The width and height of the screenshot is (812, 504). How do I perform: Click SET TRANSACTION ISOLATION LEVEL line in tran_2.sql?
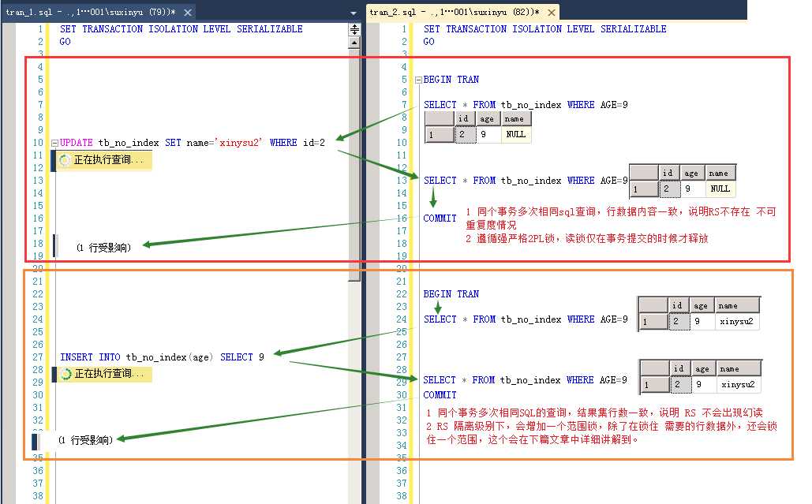tap(544, 29)
